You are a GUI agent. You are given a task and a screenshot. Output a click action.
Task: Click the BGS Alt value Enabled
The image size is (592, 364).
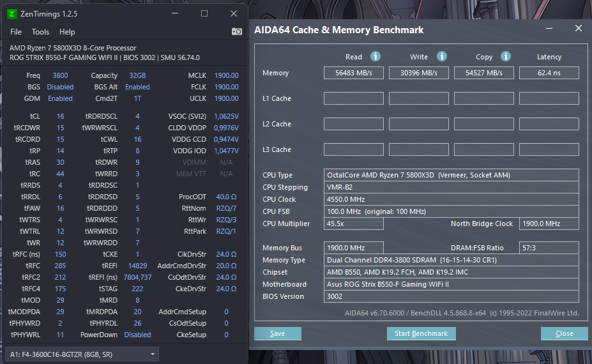click(137, 87)
